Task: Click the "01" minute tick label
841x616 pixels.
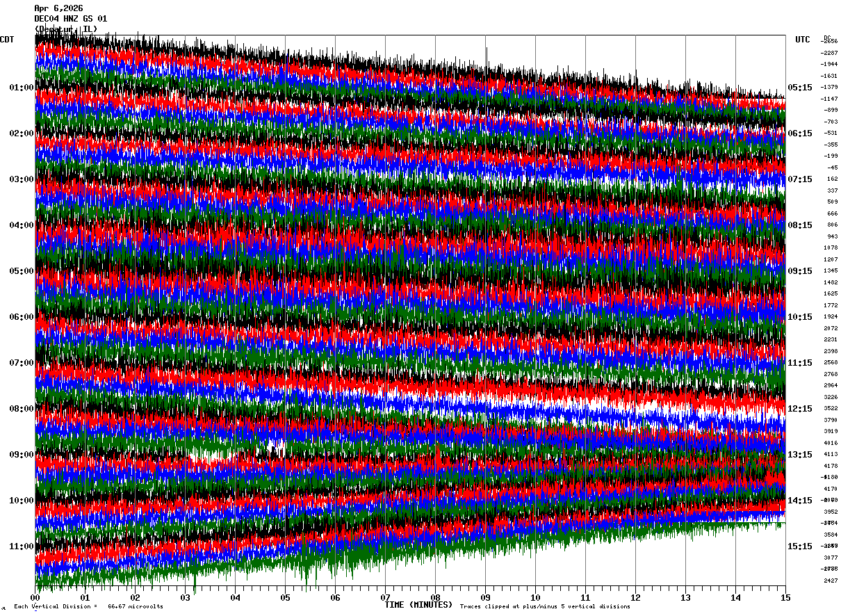Action: 85,597
